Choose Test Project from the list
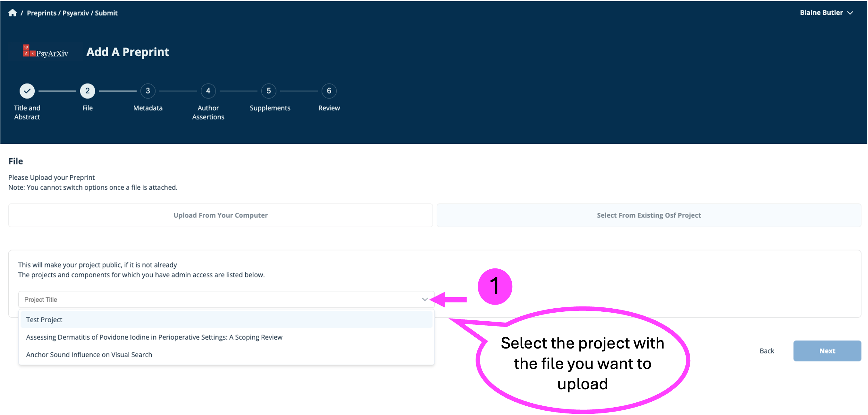Image resolution: width=868 pixels, height=415 pixels. point(44,319)
